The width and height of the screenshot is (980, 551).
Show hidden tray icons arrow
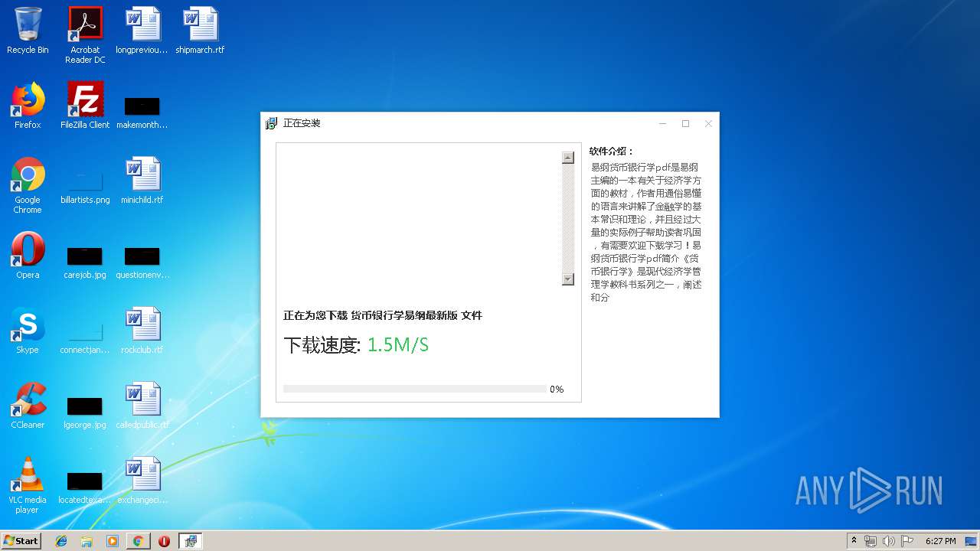pyautogui.click(x=854, y=541)
